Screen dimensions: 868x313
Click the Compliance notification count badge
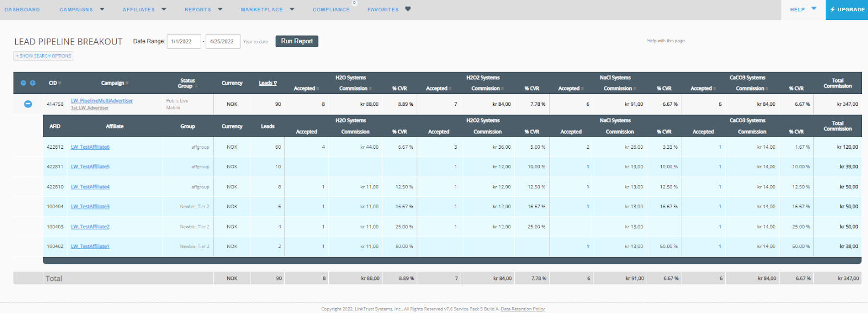pos(354,3)
